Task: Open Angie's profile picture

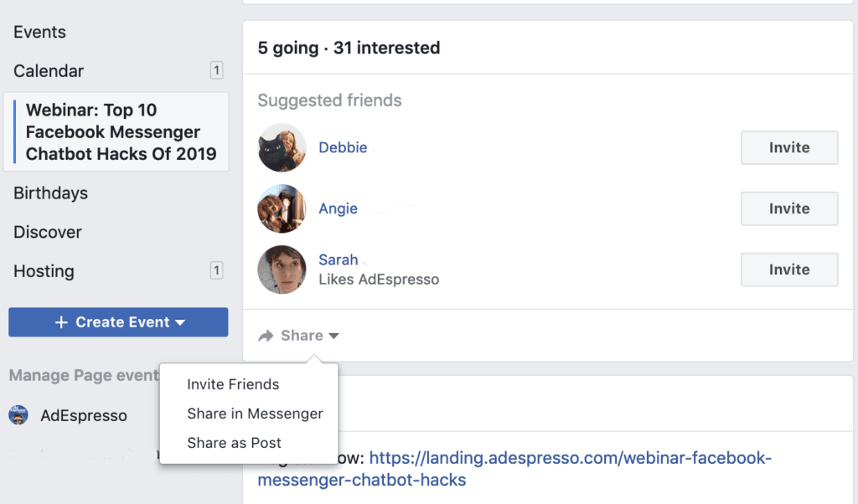Action: tap(282, 208)
